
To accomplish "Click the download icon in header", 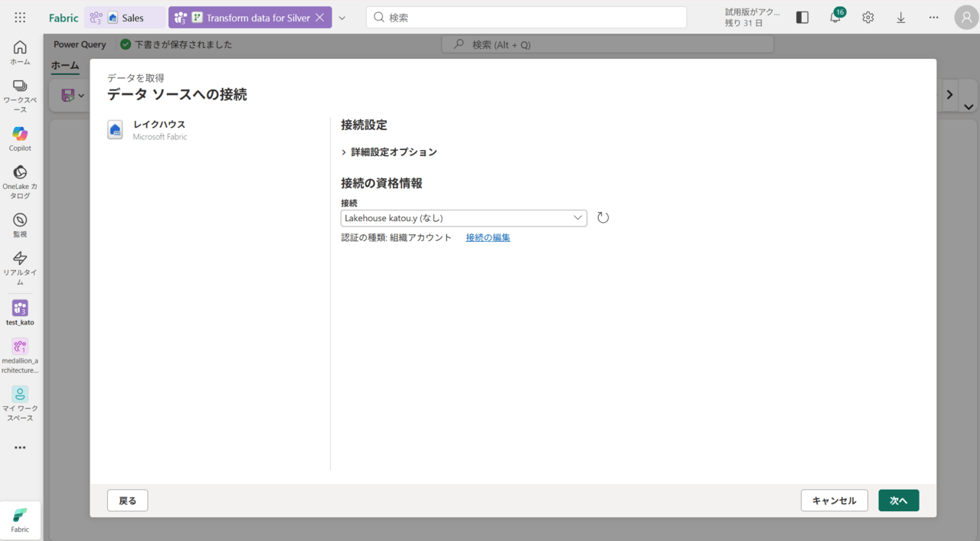I will point(900,18).
